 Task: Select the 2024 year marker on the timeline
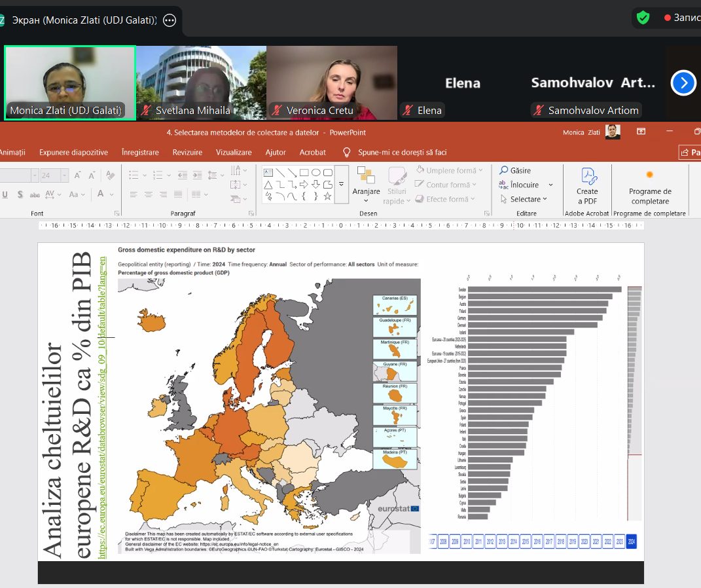tap(631, 542)
